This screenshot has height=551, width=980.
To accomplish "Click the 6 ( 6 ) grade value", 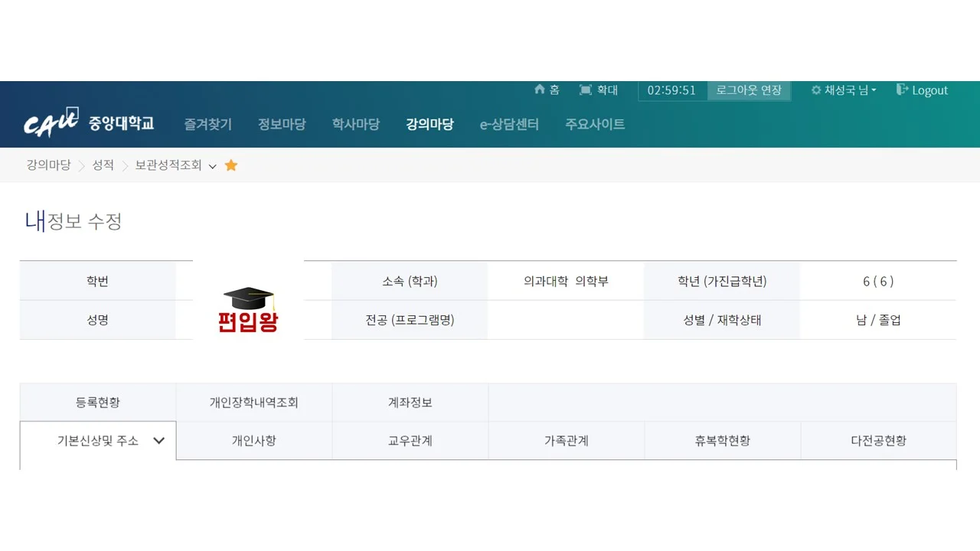I will click(878, 281).
